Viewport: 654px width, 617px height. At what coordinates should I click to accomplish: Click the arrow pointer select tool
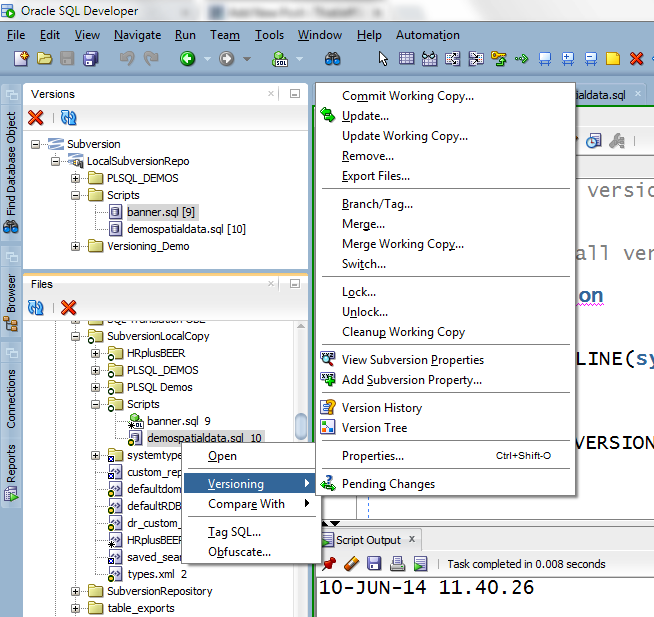click(x=383, y=59)
